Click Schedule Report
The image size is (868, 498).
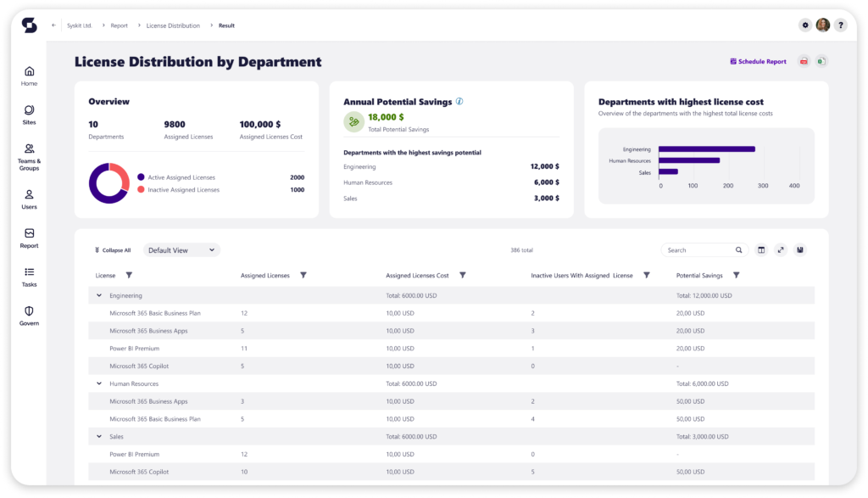pyautogui.click(x=758, y=62)
